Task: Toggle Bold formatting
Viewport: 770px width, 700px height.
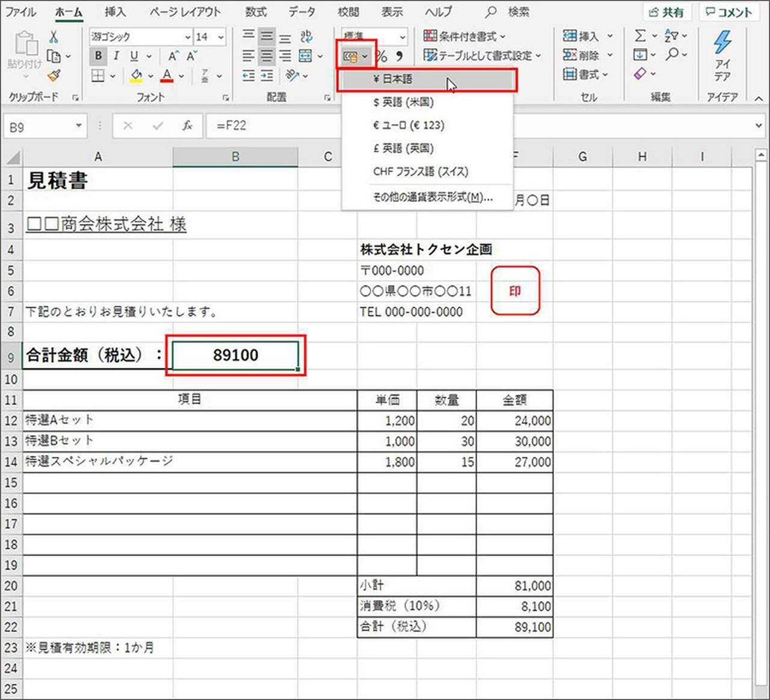Action: point(98,56)
